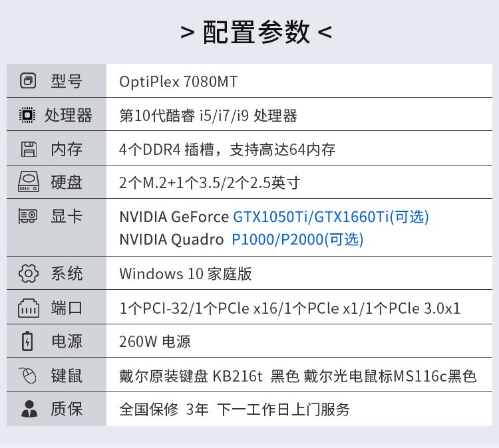The image size is (499, 448).
Task: Click the blue GTX1050Ti/GTX1660Ti(可选) text
Action: pyautogui.click(x=331, y=217)
